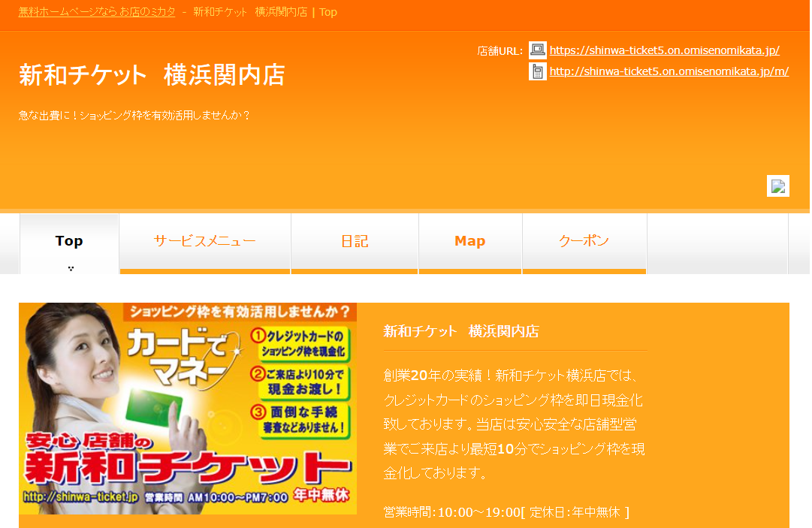812x528 pixels.
Task: Switch to the サービスメニュー tab
Action: click(x=204, y=240)
